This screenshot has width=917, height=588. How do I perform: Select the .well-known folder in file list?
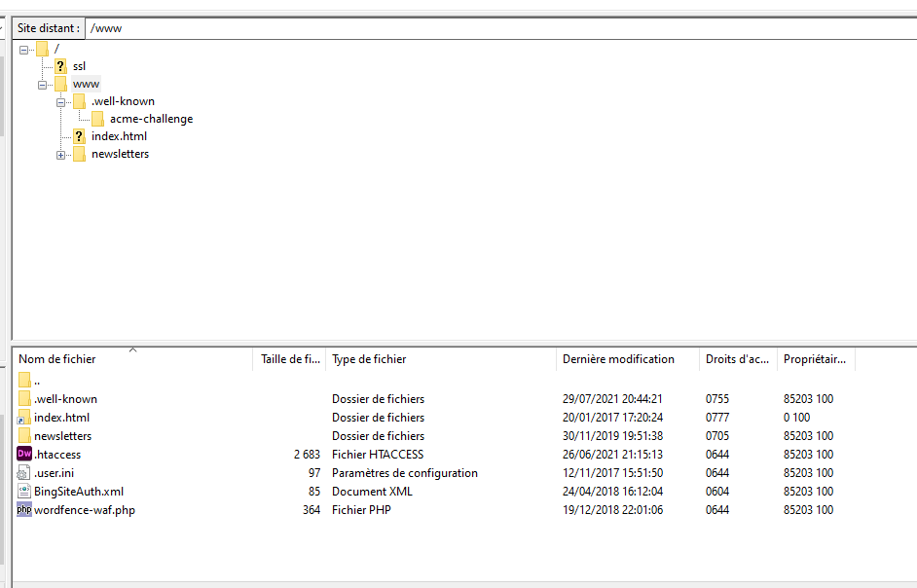[x=65, y=399]
